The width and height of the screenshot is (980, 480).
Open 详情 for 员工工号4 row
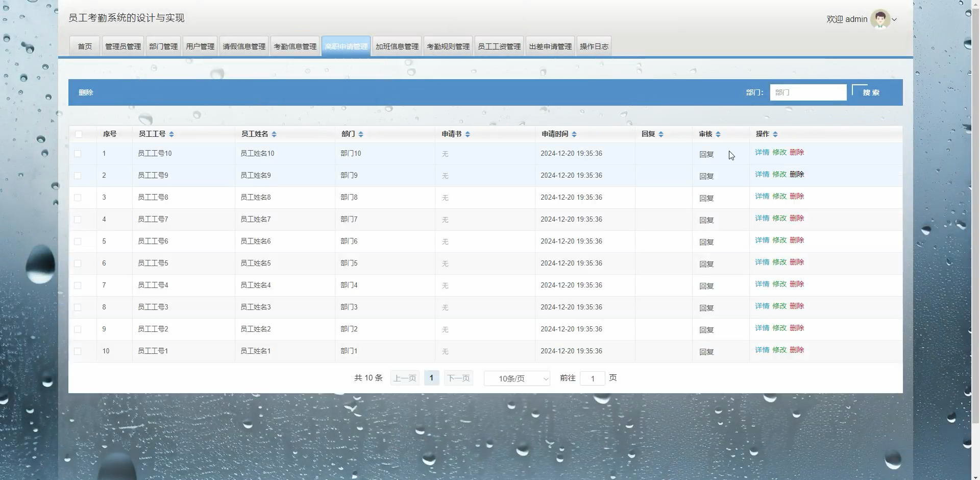click(x=762, y=284)
